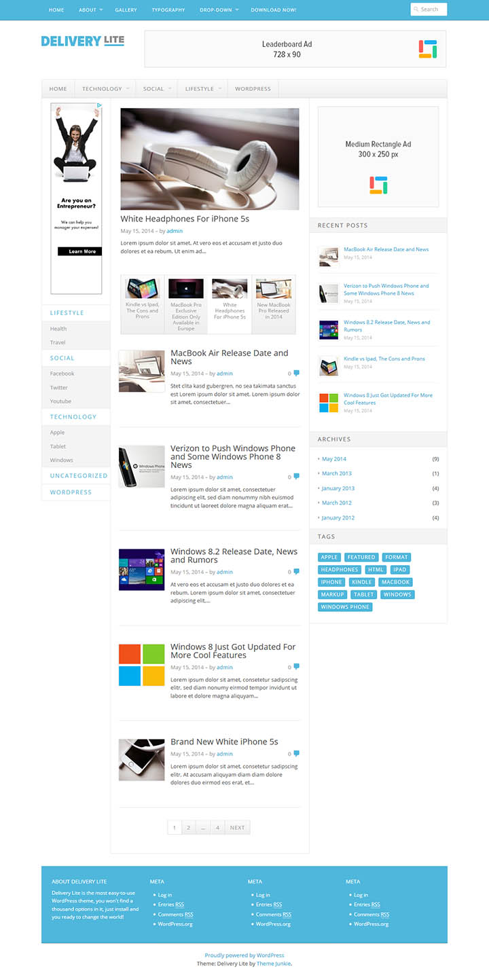Select Home tab in main navigation
Image resolution: width=489 pixels, height=980 pixels.
[x=58, y=88]
